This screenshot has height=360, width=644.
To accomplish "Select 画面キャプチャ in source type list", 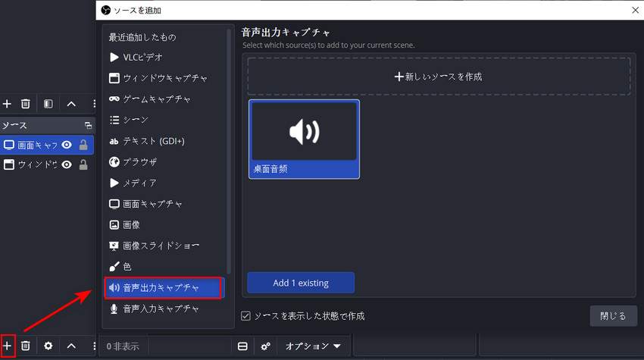I will [x=164, y=204].
